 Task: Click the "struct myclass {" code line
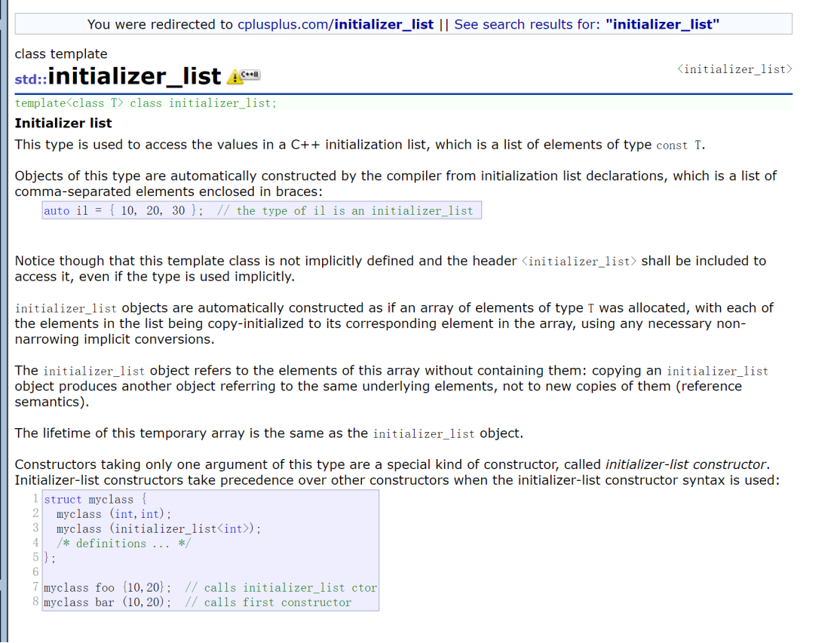pos(95,500)
